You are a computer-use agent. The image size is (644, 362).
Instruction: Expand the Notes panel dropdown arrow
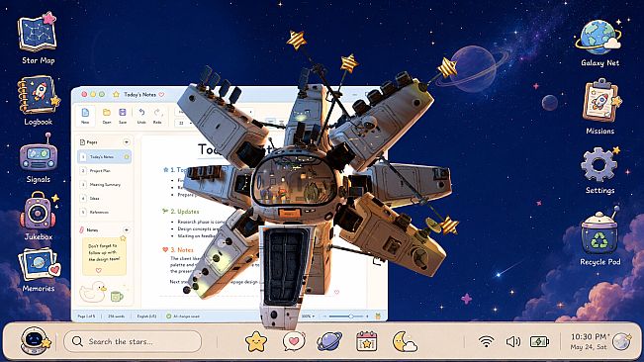[x=127, y=229]
